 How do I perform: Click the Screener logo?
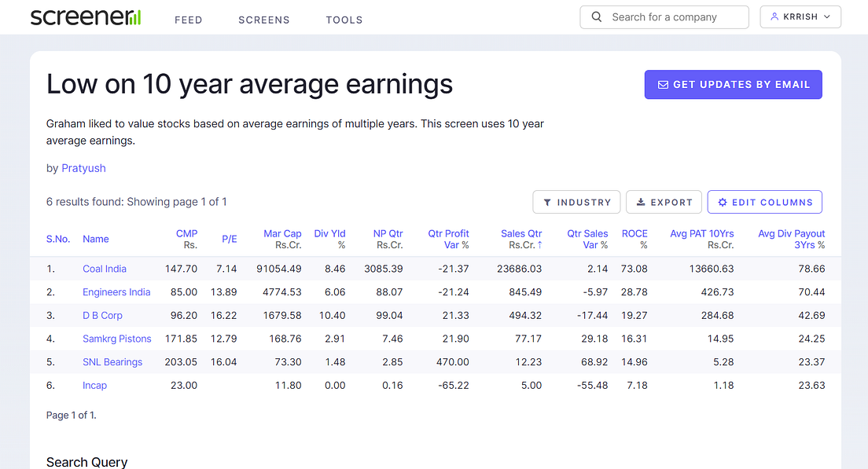(x=86, y=17)
